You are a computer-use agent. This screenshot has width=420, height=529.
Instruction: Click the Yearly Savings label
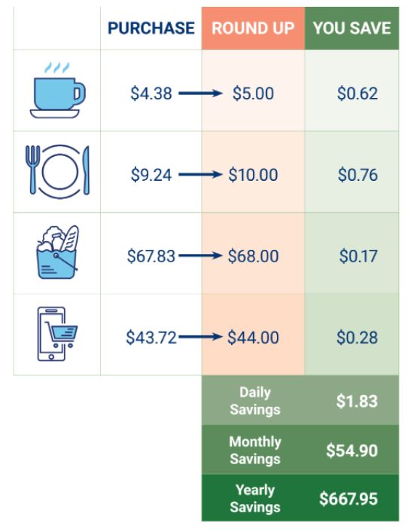click(255, 499)
